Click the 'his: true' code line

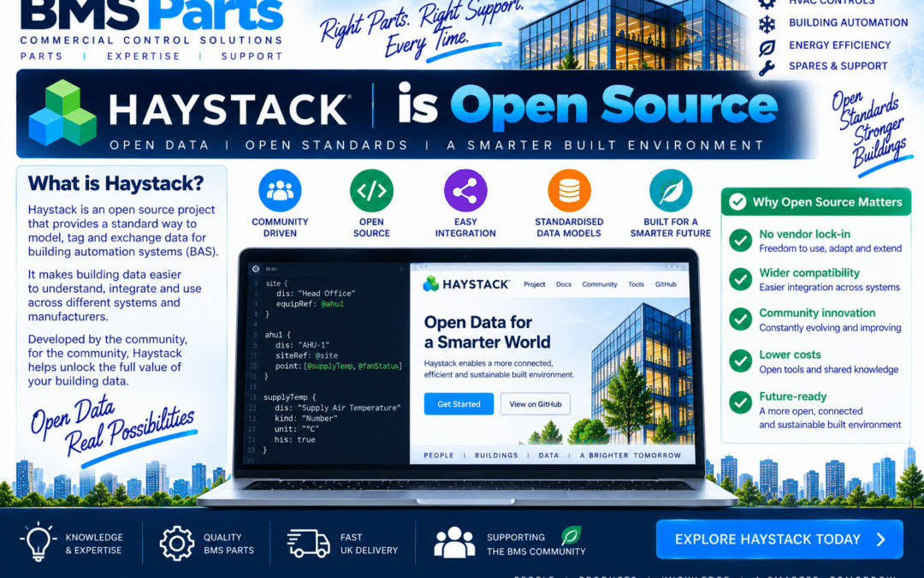[294, 439]
